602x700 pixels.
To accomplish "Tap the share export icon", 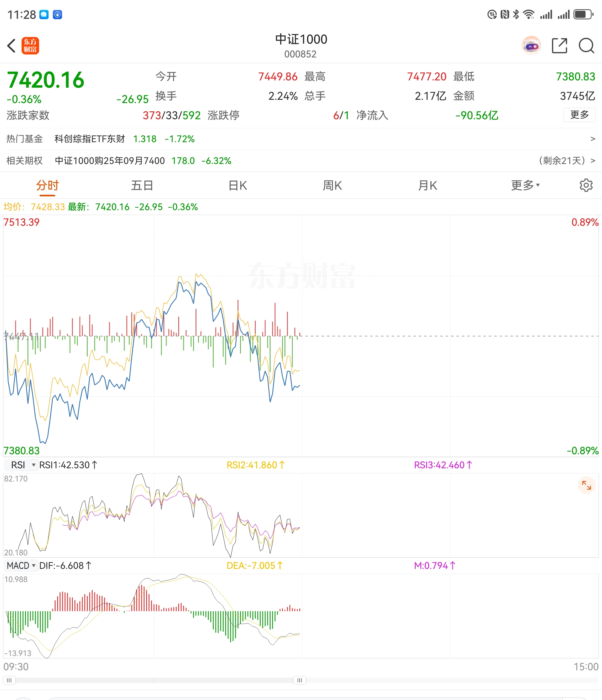I will 559,46.
